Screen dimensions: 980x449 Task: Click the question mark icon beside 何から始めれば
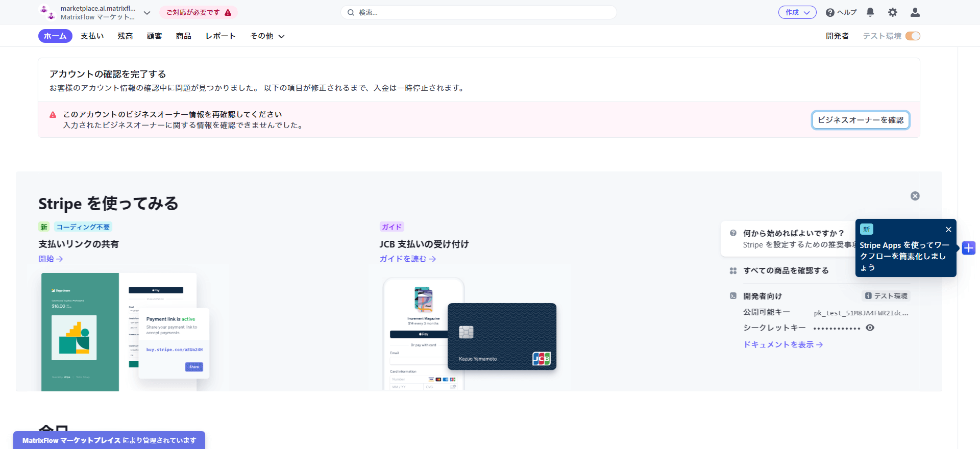point(733,233)
